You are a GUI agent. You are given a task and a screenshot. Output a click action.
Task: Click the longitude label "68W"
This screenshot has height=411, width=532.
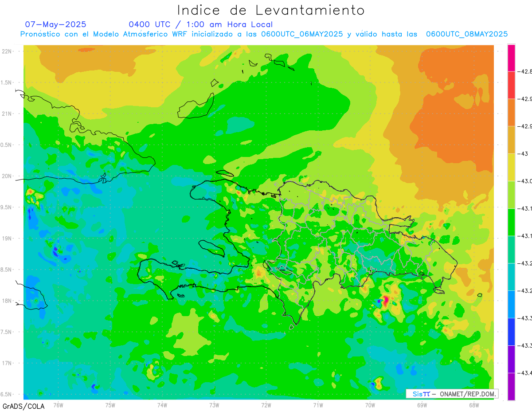click(473, 405)
